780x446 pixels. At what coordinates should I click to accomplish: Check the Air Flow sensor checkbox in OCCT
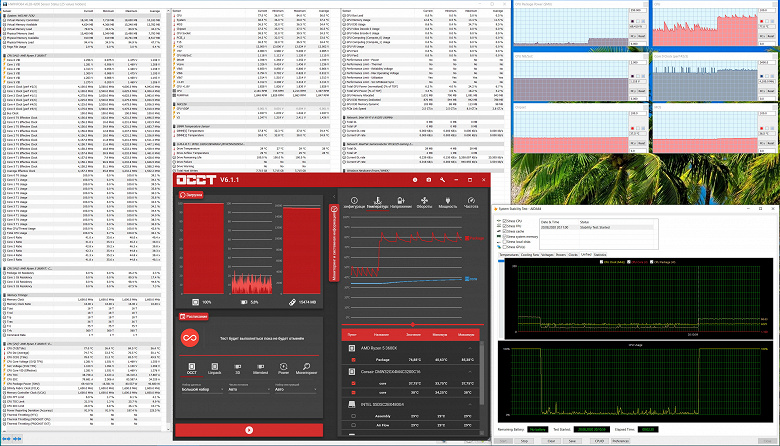pos(354,425)
